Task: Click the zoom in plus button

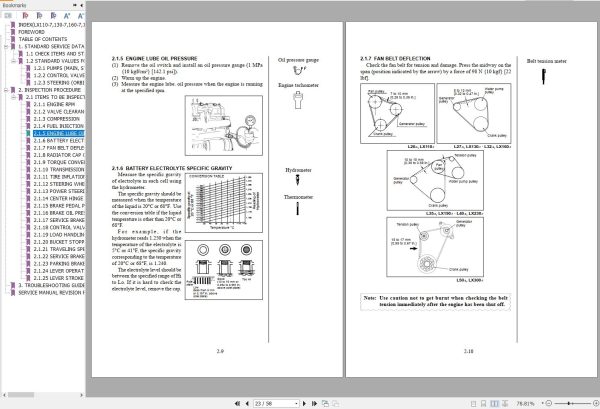Action: point(595,403)
